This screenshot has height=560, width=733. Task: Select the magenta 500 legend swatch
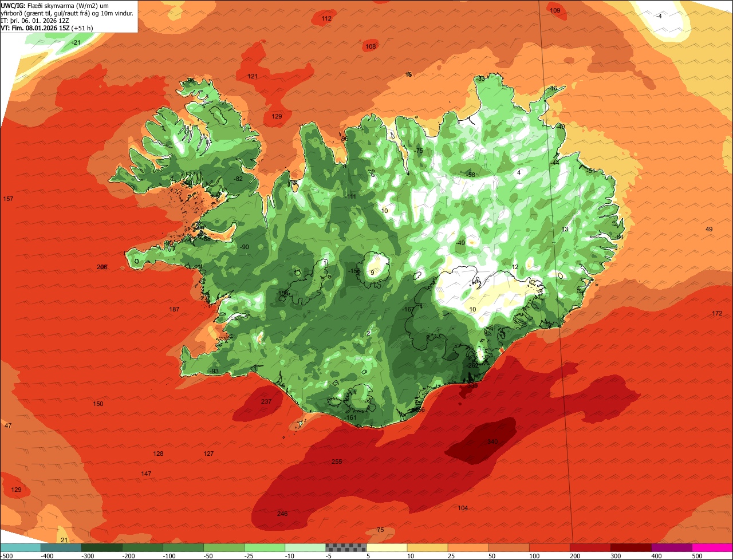(712, 547)
